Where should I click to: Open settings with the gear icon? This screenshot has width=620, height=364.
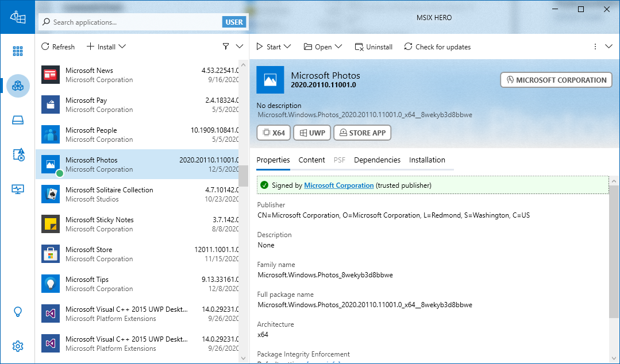tap(18, 346)
